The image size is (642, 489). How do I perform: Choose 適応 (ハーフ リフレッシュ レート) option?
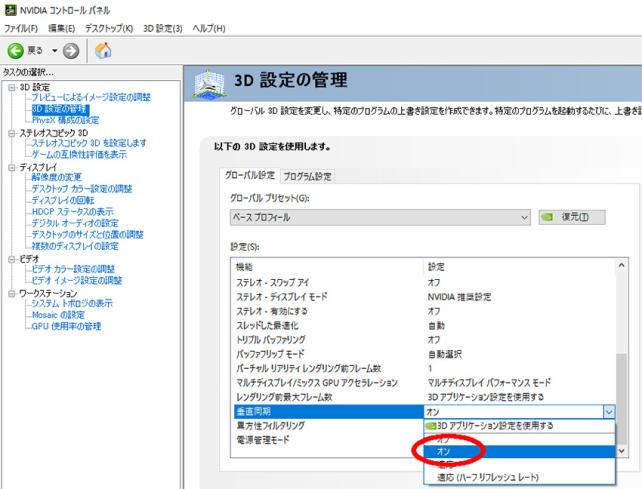pyautogui.click(x=519, y=477)
